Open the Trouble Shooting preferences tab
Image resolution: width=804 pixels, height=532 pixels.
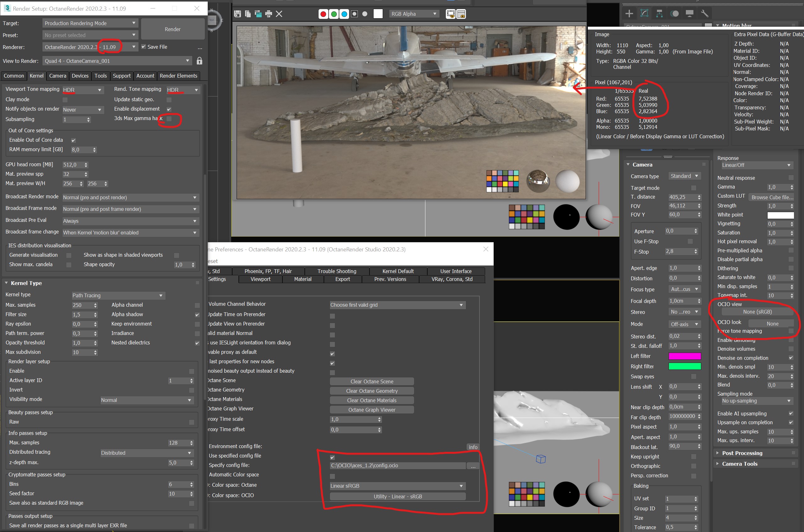336,271
